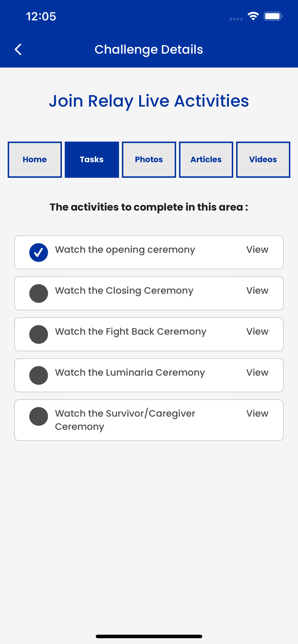The width and height of the screenshot is (298, 644).
Task: Mark the Fight Back Ceremony task circle
Action: (x=39, y=334)
